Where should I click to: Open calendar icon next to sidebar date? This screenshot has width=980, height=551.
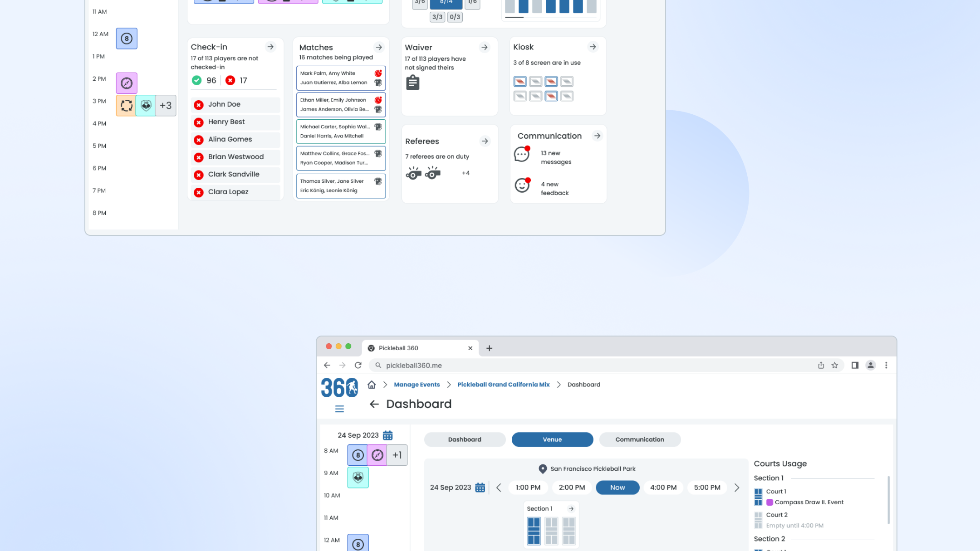click(387, 435)
